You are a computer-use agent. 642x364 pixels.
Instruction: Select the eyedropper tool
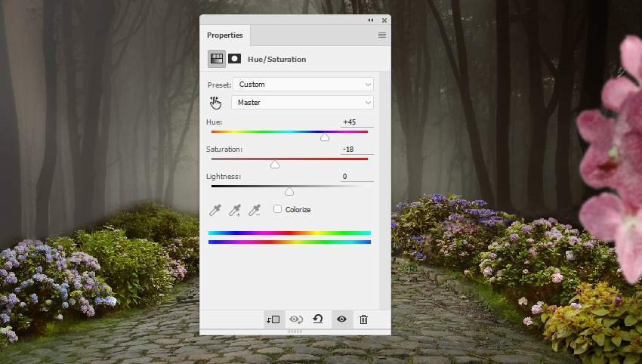coord(215,210)
